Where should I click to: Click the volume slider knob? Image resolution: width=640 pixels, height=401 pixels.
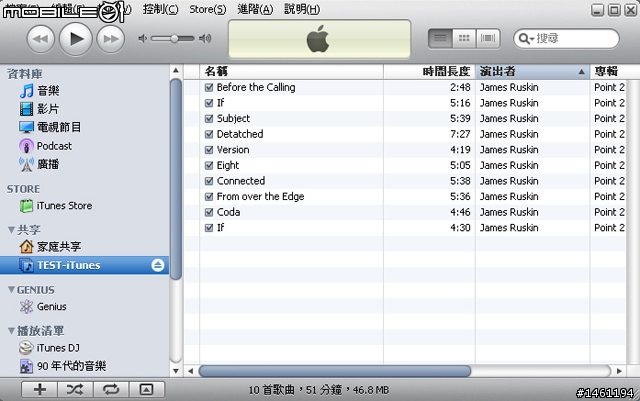click(174, 38)
